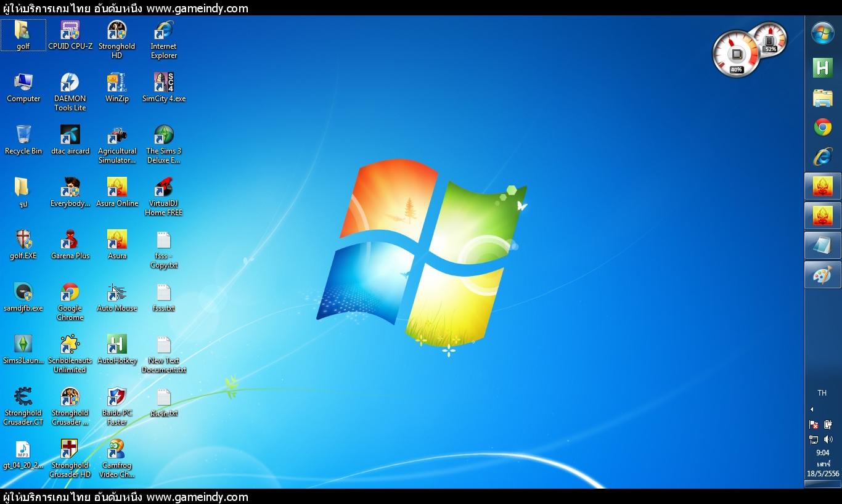
Task: Click the TH language indicator
Action: tap(822, 393)
